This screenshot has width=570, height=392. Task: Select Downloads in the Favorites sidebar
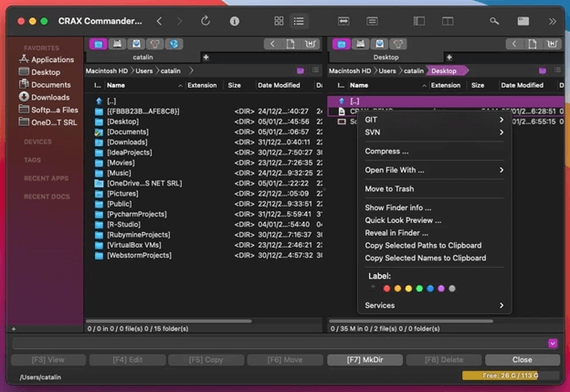49,97
